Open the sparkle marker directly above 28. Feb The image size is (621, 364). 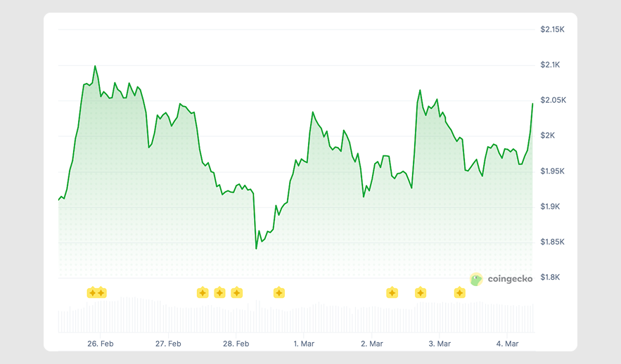coord(236,292)
